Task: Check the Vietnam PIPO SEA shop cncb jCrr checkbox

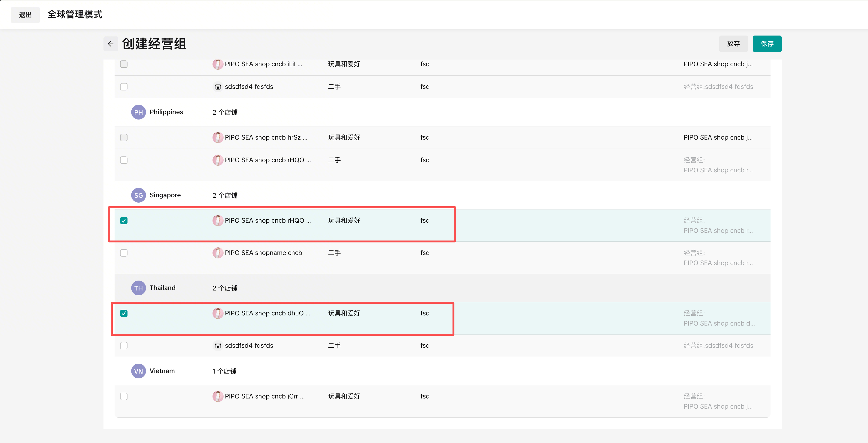Action: 124,396
